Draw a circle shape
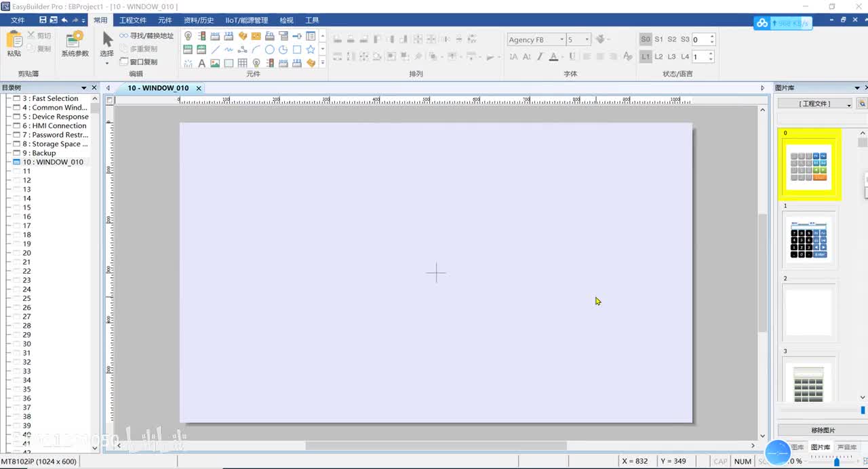 tap(270, 49)
